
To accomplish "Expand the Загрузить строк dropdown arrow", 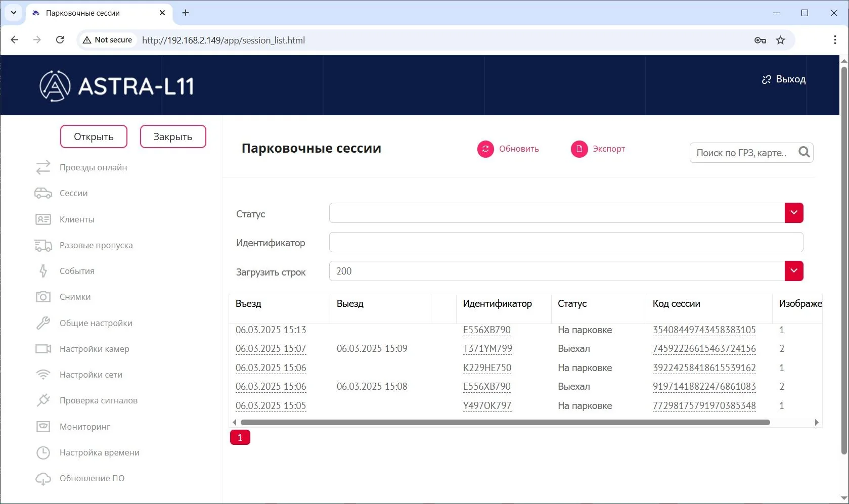I will (794, 271).
